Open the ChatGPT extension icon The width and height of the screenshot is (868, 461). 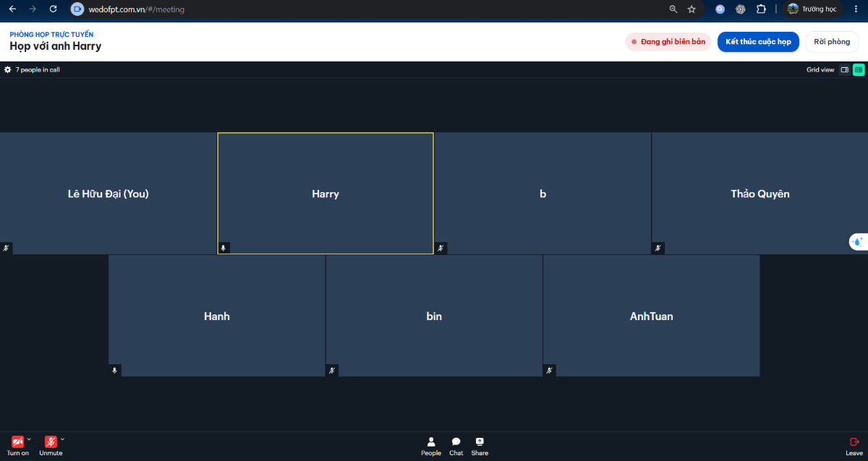[741, 9]
